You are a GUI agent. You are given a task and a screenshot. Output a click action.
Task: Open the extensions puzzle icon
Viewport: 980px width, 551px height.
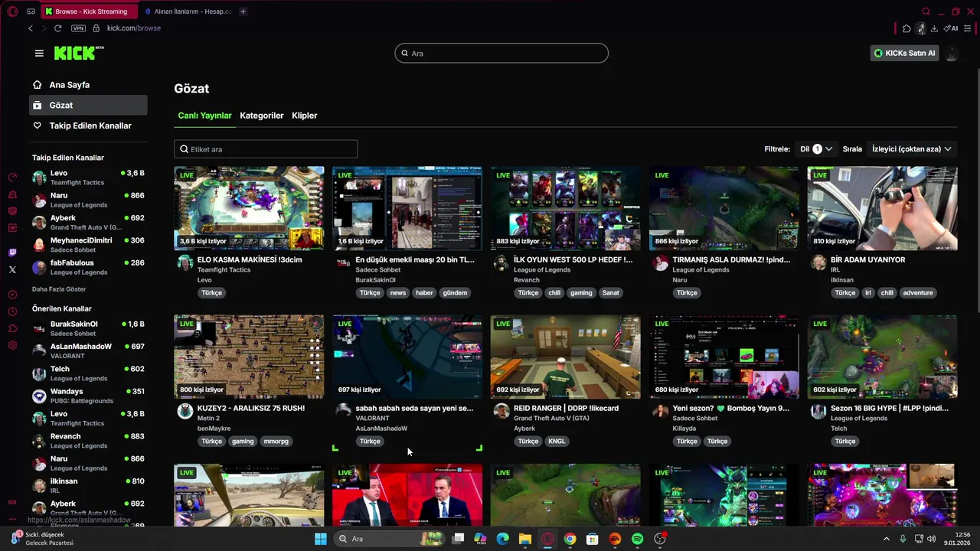pyautogui.click(x=906, y=28)
